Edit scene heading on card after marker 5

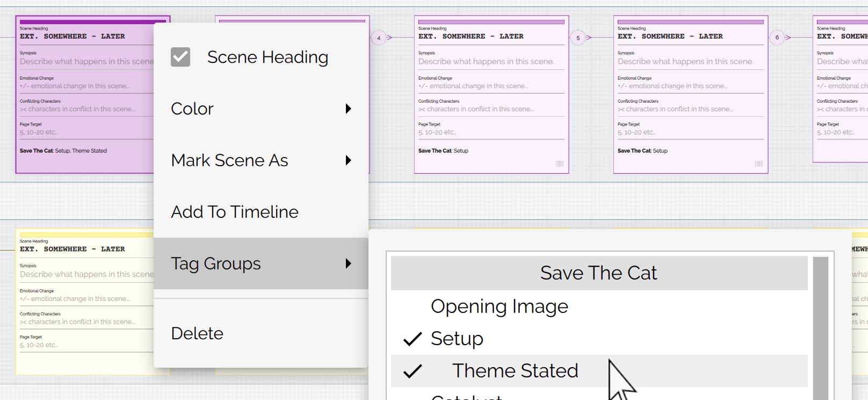pyautogui.click(x=691, y=37)
